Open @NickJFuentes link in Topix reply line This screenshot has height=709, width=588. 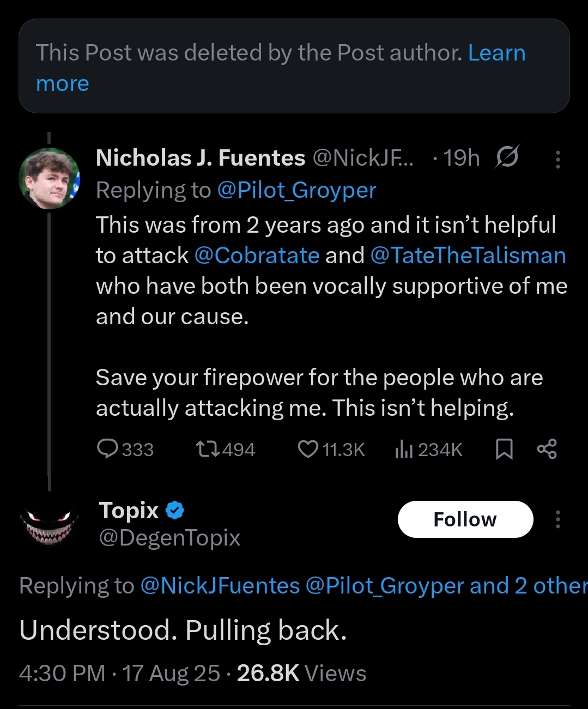[220, 586]
